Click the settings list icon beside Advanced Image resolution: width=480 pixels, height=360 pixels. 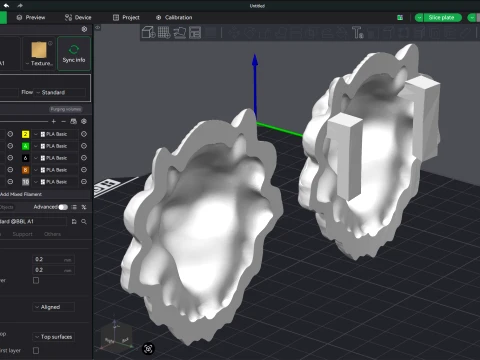tap(74, 207)
